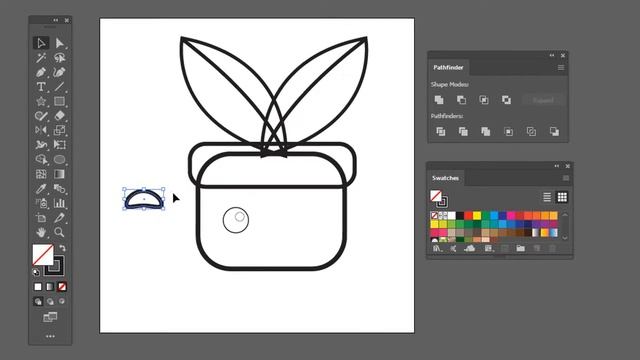Apply Pathfinder Outline
The height and width of the screenshot is (360, 640).
[x=531, y=131]
